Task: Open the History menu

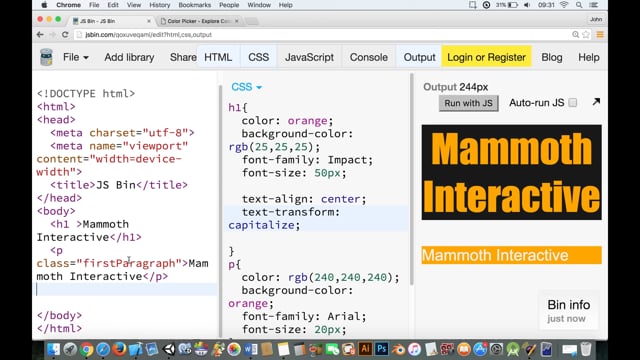Action: [x=159, y=5]
